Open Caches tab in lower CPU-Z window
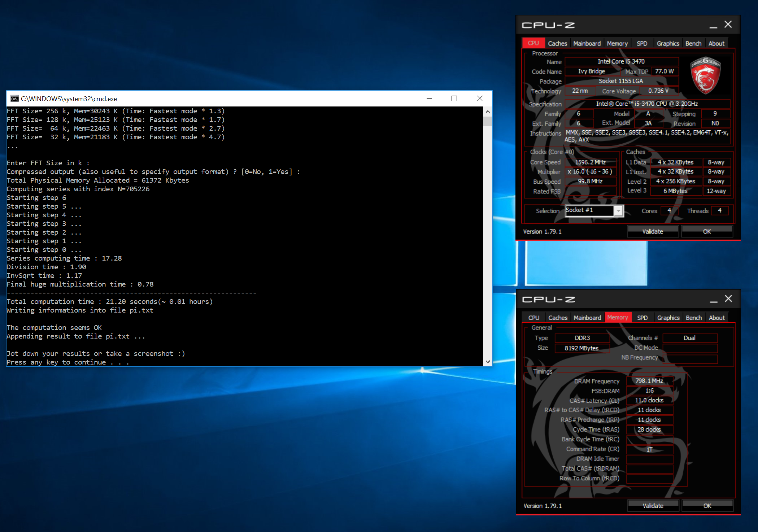The height and width of the screenshot is (532, 758). [x=558, y=318]
